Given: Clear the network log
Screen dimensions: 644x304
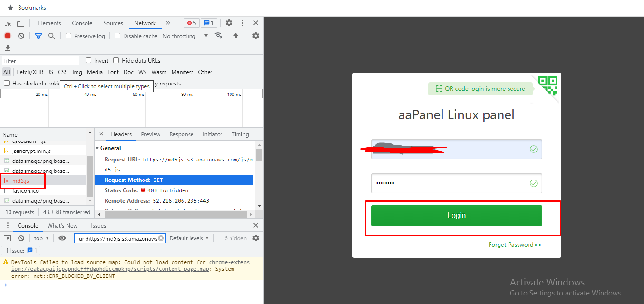Looking at the screenshot, I should 21,36.
